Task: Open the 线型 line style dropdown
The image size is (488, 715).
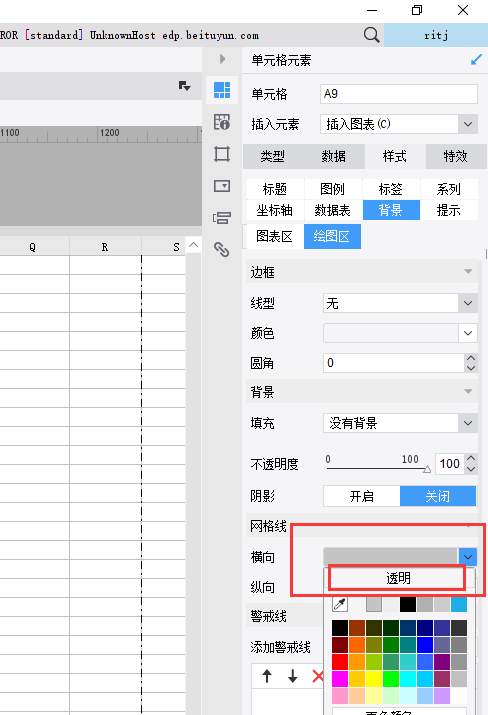Action: [x=467, y=303]
